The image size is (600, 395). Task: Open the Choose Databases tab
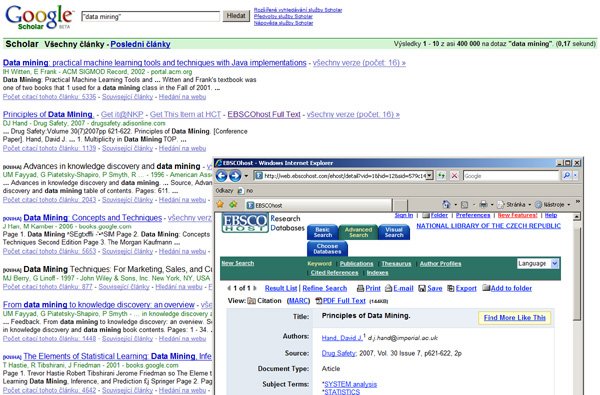[x=327, y=249]
